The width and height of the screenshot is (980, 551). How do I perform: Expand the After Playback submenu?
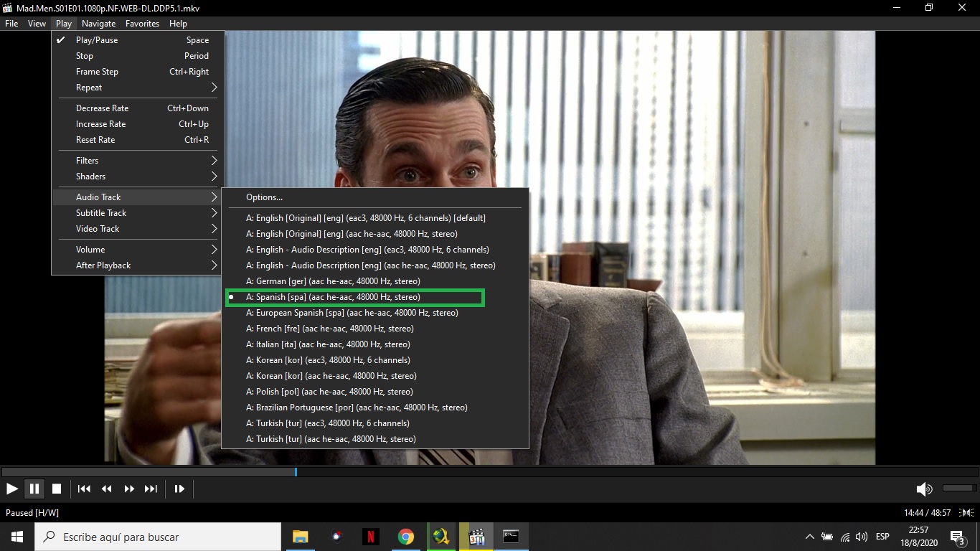[x=138, y=265]
